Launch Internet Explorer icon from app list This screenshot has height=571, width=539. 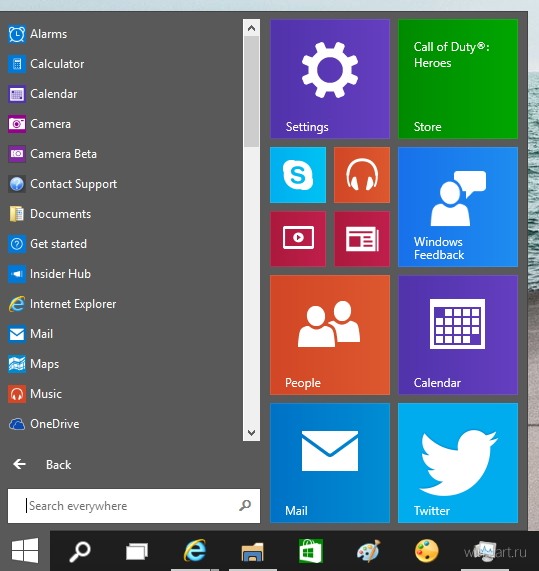17,304
